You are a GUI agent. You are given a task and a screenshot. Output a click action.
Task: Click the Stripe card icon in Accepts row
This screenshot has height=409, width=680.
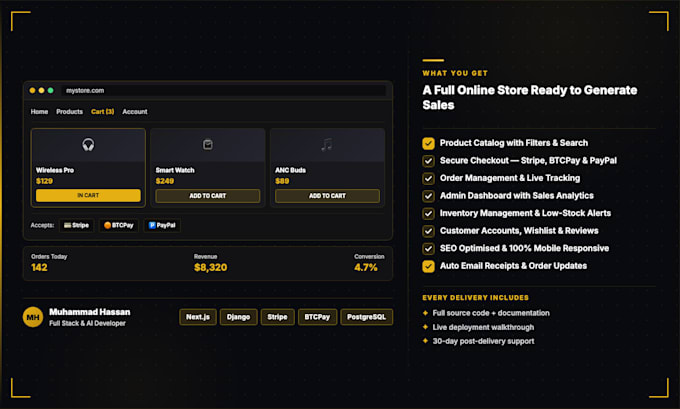tap(67, 225)
